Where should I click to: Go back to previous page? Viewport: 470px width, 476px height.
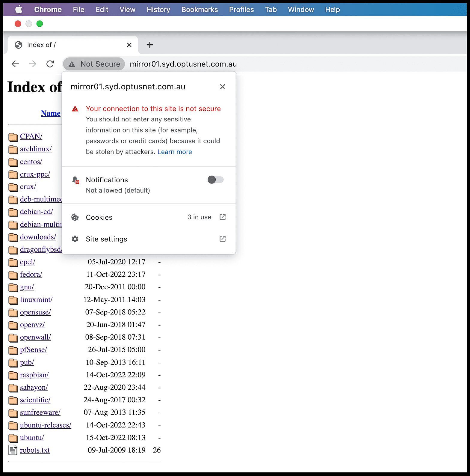pos(15,64)
